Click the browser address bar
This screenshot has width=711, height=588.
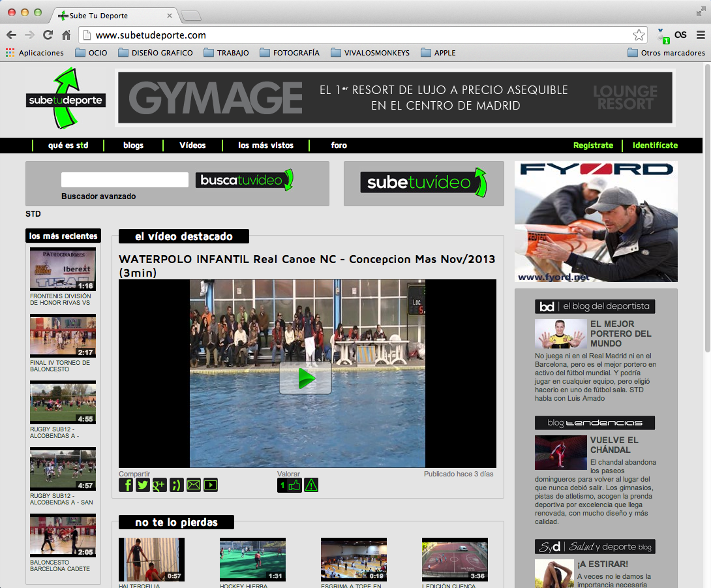[x=363, y=35]
